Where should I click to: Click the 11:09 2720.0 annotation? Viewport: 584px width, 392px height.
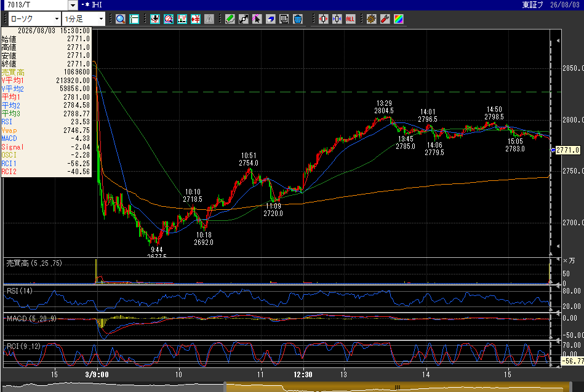click(273, 210)
